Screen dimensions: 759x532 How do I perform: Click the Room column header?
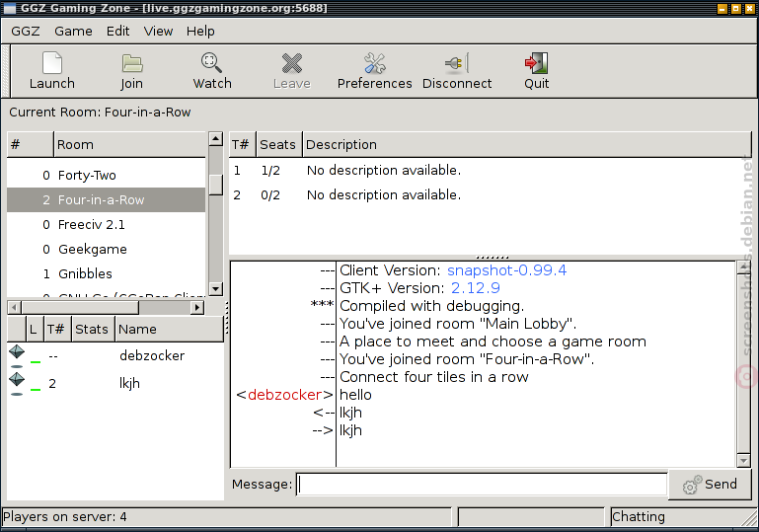click(x=129, y=144)
